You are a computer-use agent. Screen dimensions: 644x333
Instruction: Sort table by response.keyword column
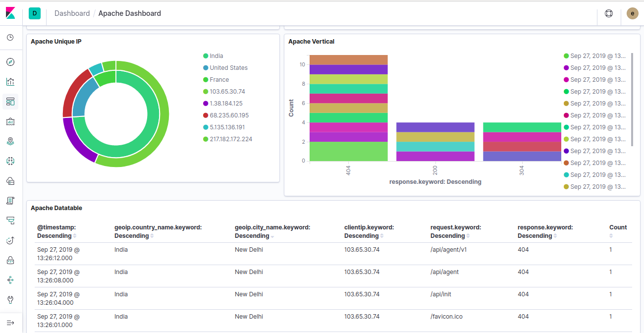(545, 231)
